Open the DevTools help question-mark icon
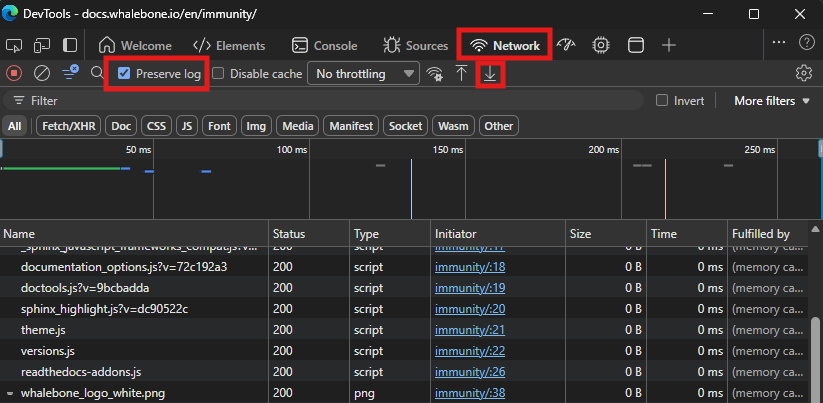The width and height of the screenshot is (823, 403). coord(807,43)
